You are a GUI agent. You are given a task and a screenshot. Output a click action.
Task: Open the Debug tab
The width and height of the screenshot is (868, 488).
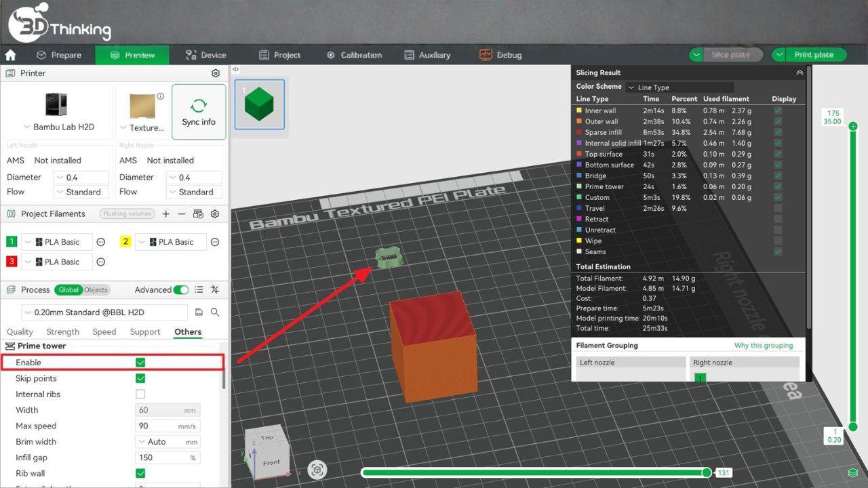pyautogui.click(x=501, y=55)
